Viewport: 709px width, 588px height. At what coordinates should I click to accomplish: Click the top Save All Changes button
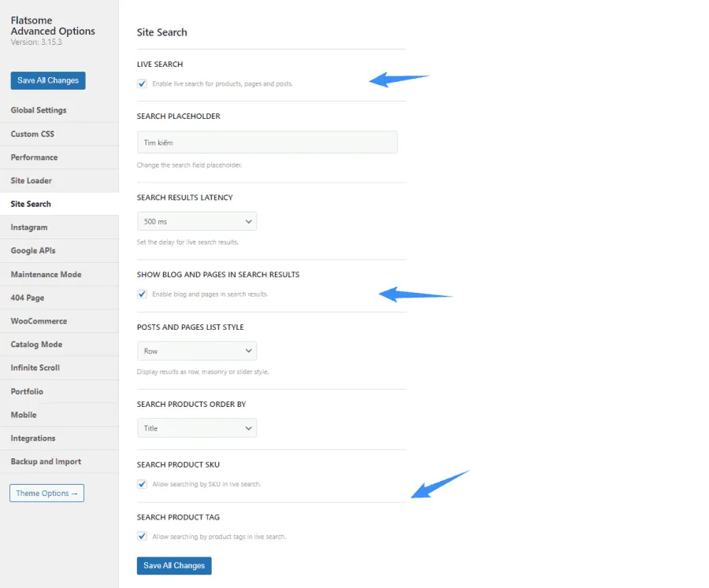click(47, 80)
